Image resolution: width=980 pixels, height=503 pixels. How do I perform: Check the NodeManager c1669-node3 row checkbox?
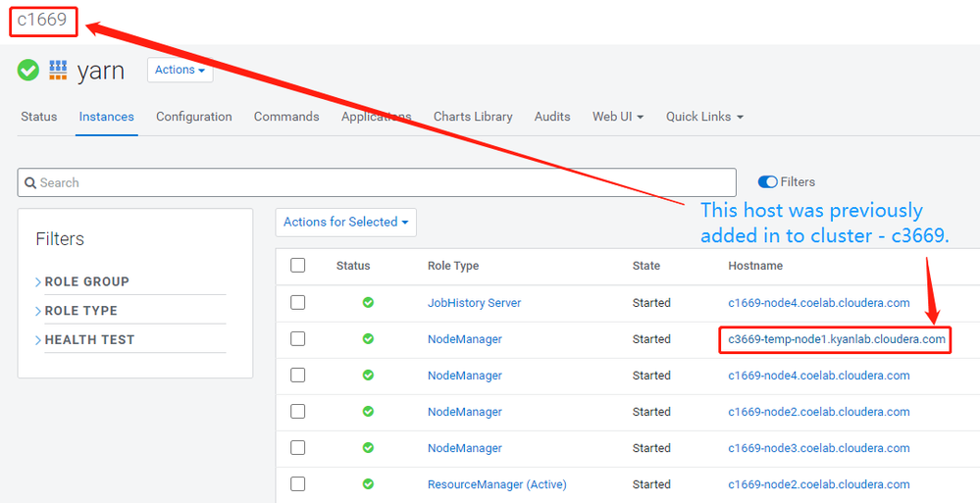(x=298, y=447)
